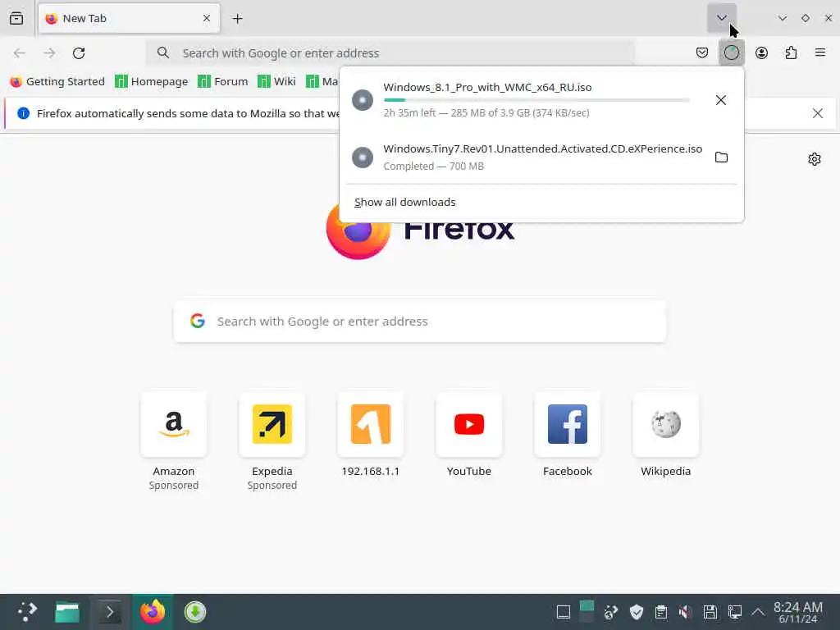Viewport: 840px width, 630px height.
Task: Click the Firefox taskbar icon
Action: tap(153, 612)
